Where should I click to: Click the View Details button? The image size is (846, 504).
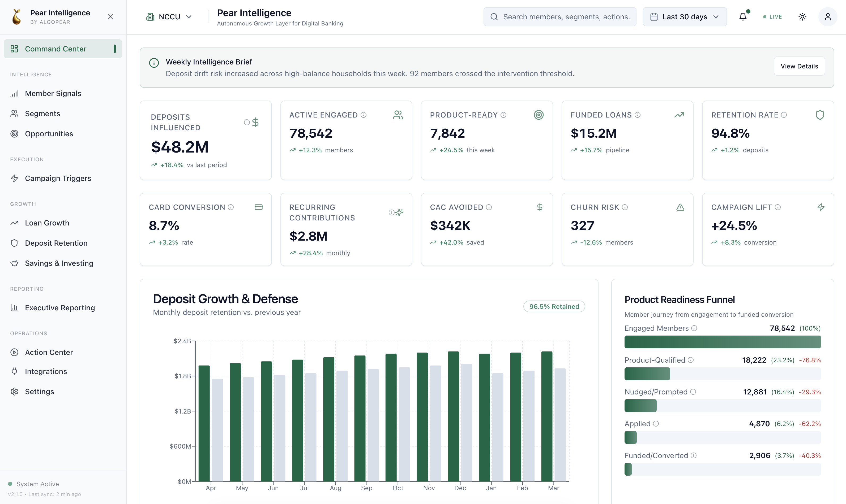(799, 66)
